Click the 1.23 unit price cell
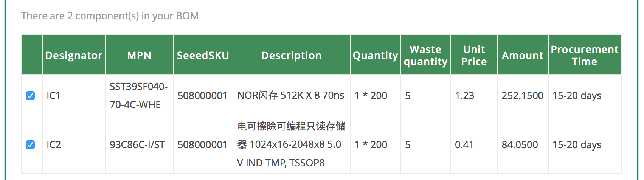Screen dimensions: 644x180 point(474,95)
